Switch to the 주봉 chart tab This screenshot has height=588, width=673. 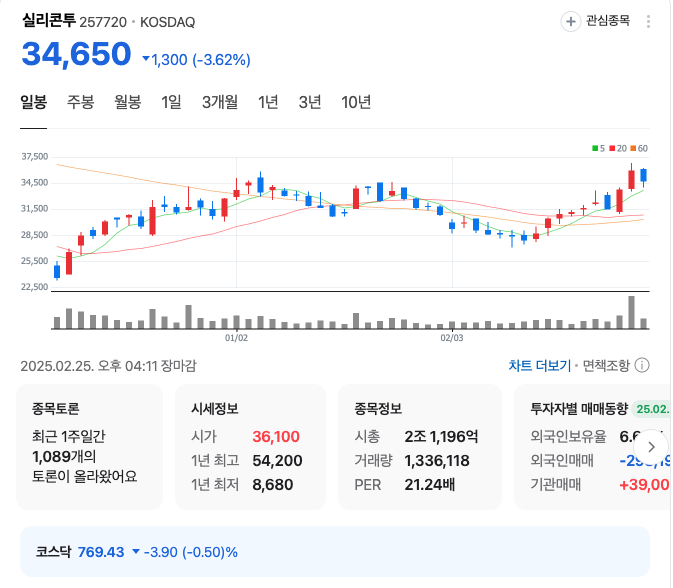click(x=80, y=102)
